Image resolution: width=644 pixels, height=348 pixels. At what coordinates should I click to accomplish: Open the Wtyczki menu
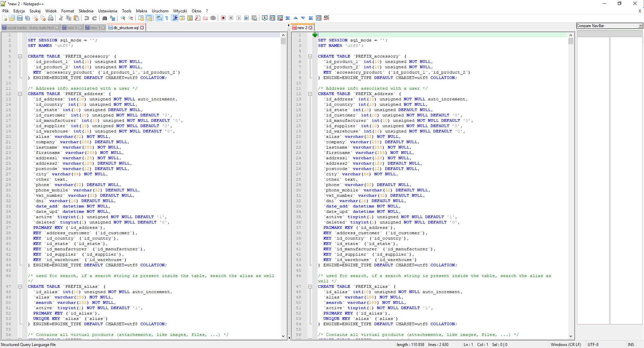(180, 11)
